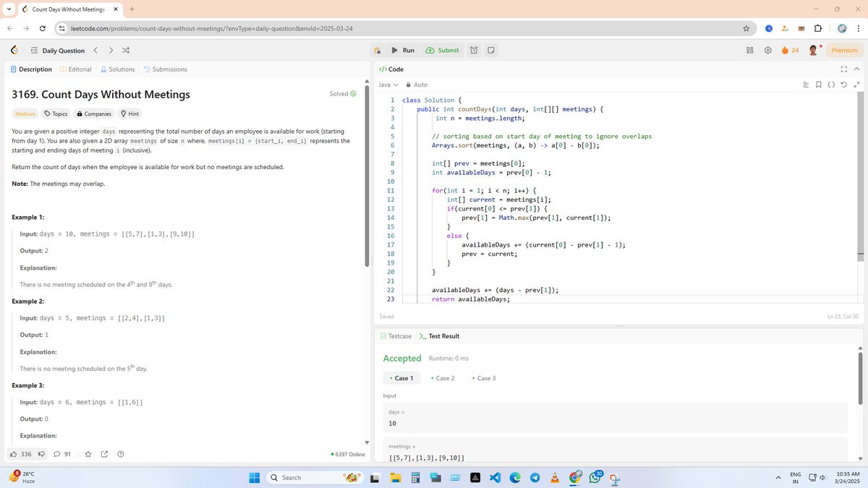The image size is (868, 488).
Task: Bookmark this page in Chrome star icon
Action: point(746,28)
